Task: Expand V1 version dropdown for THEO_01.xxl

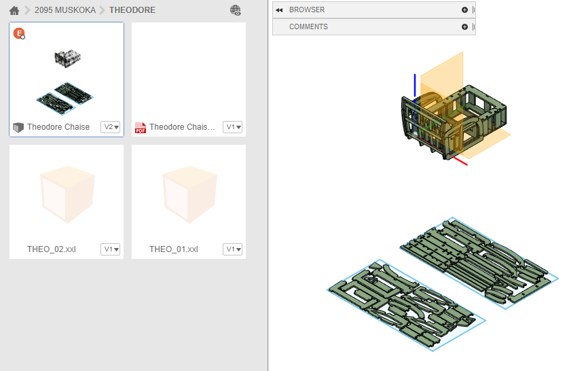Action: click(232, 249)
